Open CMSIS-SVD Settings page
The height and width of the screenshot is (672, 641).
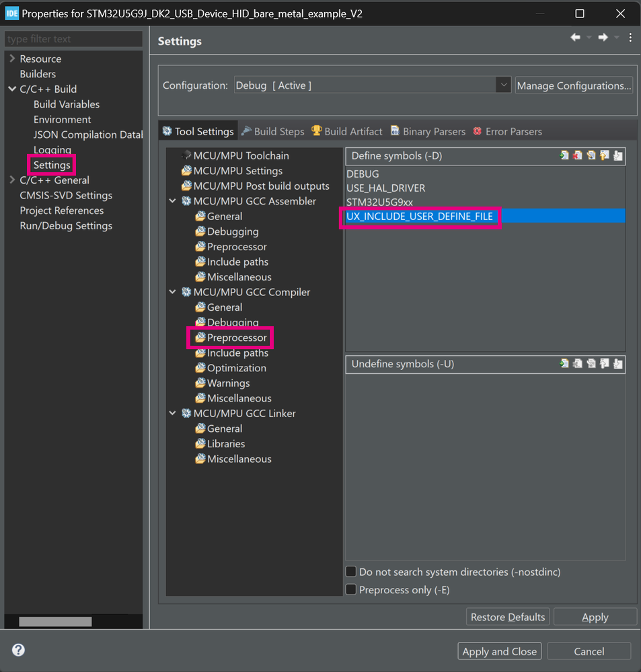click(66, 195)
